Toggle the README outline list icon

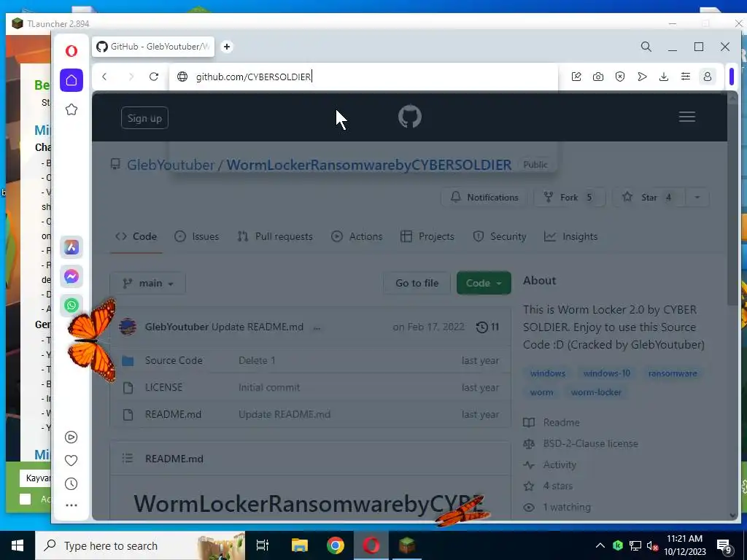coord(127,459)
